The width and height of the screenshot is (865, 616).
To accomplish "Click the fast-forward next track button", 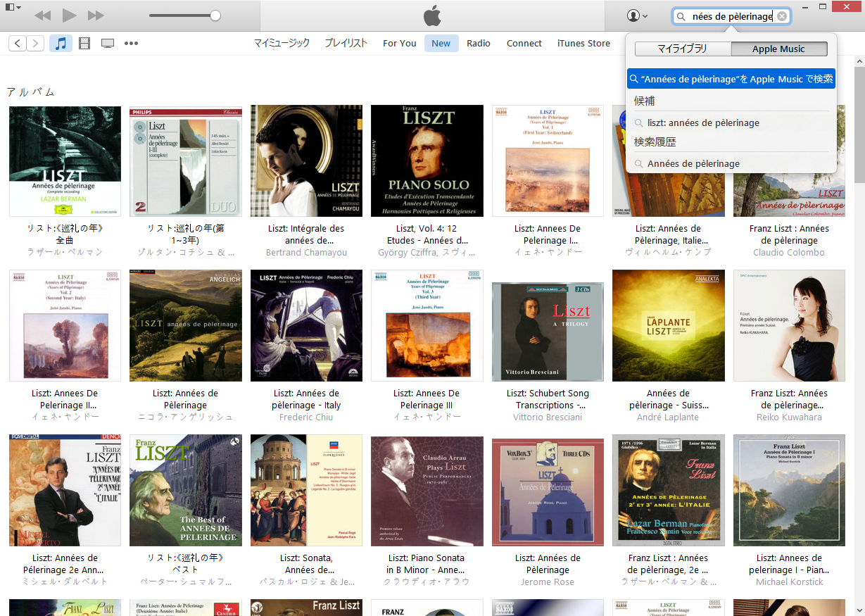I will pos(96,15).
